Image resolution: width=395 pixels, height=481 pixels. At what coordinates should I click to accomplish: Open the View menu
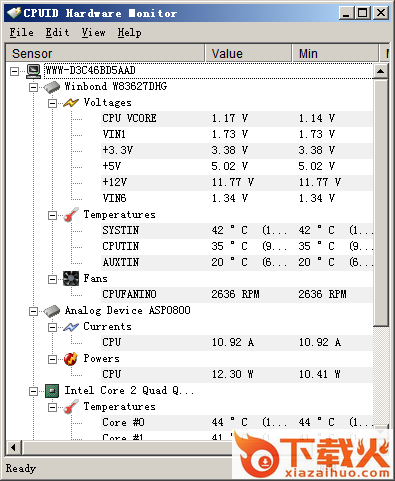pyautogui.click(x=94, y=32)
